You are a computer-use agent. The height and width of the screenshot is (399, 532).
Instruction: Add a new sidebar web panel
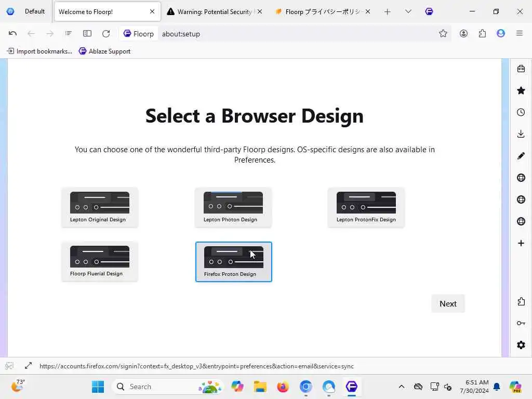521,243
